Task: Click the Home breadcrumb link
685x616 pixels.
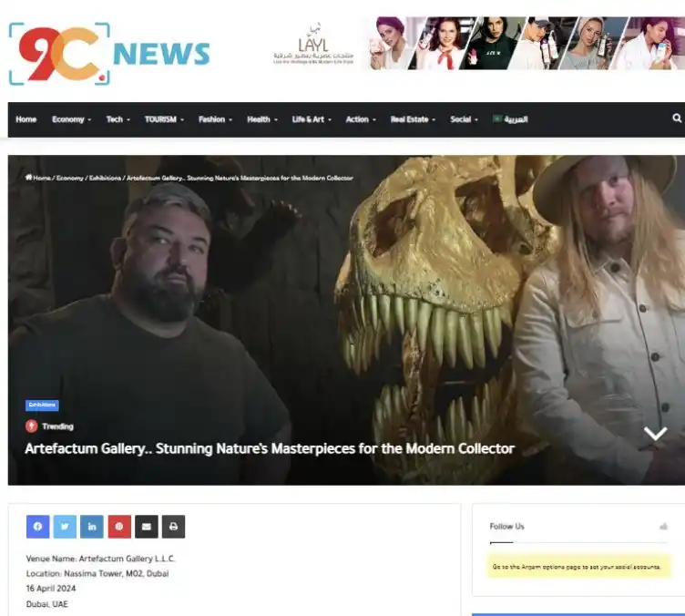Action: [40, 178]
